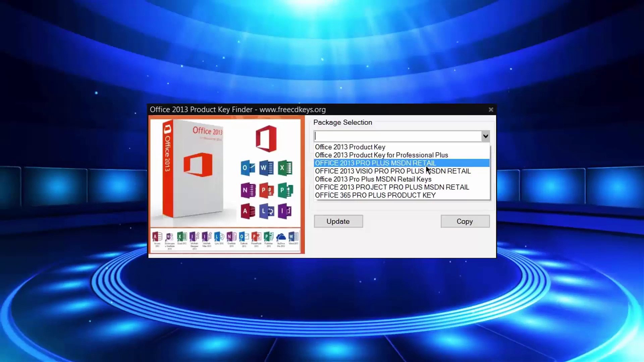644x362 pixels.
Task: Click the Office 2013 product box image
Action: point(193,169)
